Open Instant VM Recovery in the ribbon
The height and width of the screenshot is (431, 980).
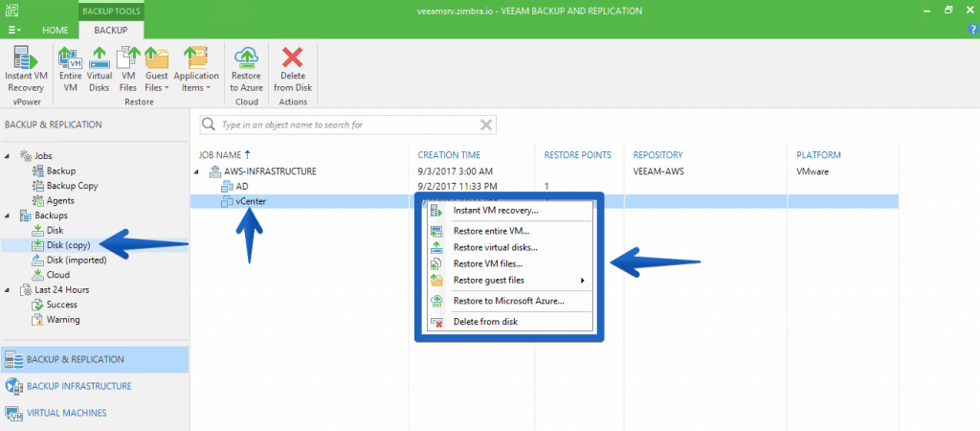[x=25, y=69]
